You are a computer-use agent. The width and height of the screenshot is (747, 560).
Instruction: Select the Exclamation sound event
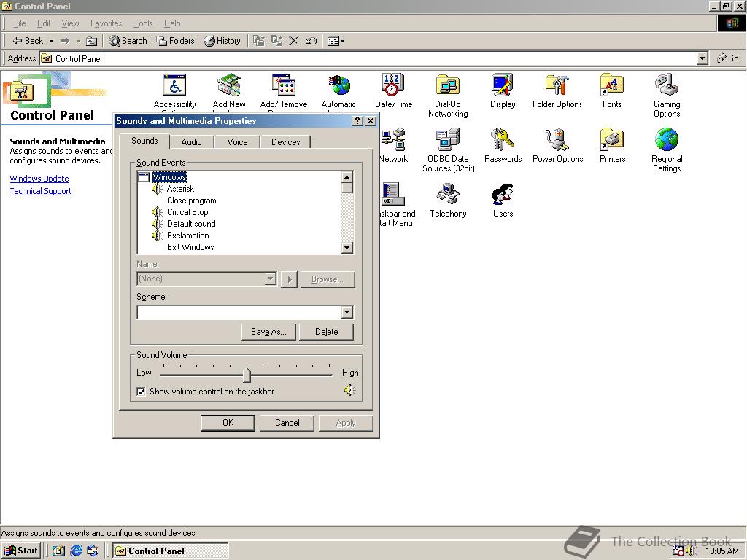click(x=187, y=236)
